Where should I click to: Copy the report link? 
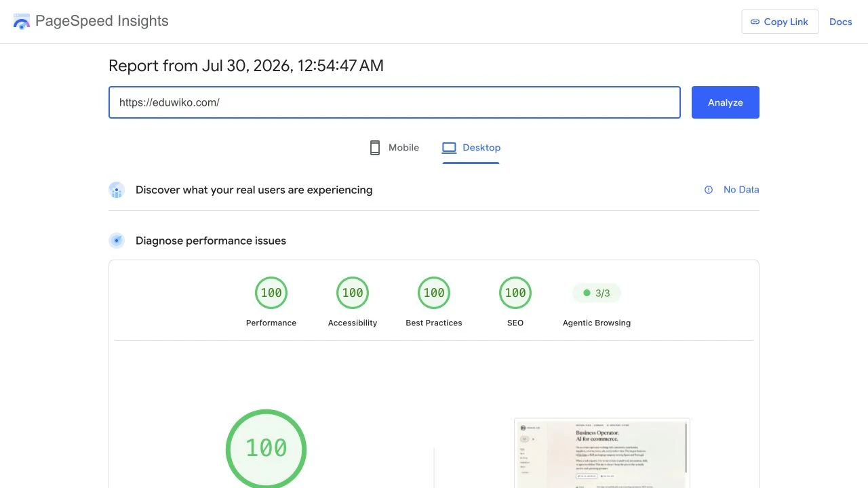780,22
